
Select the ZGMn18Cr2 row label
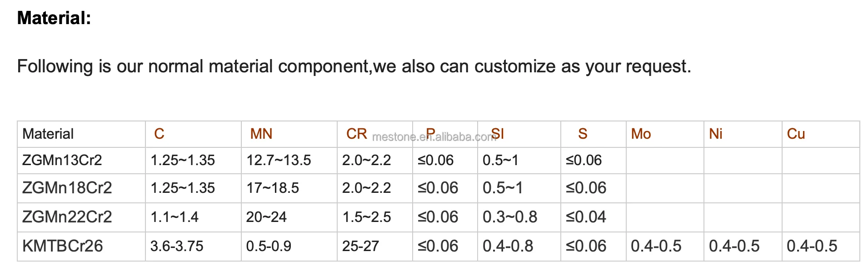[x=67, y=188]
